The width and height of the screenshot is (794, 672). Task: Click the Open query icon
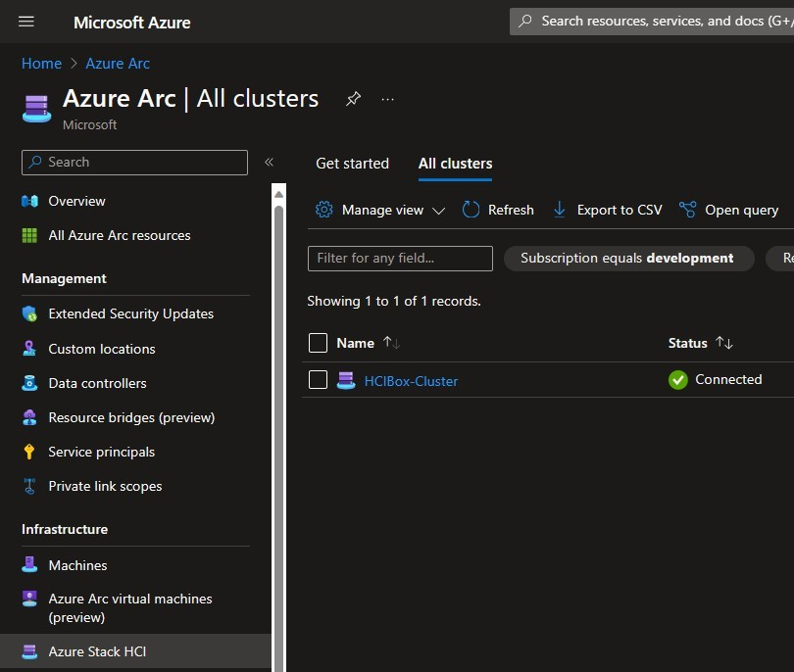coord(688,210)
